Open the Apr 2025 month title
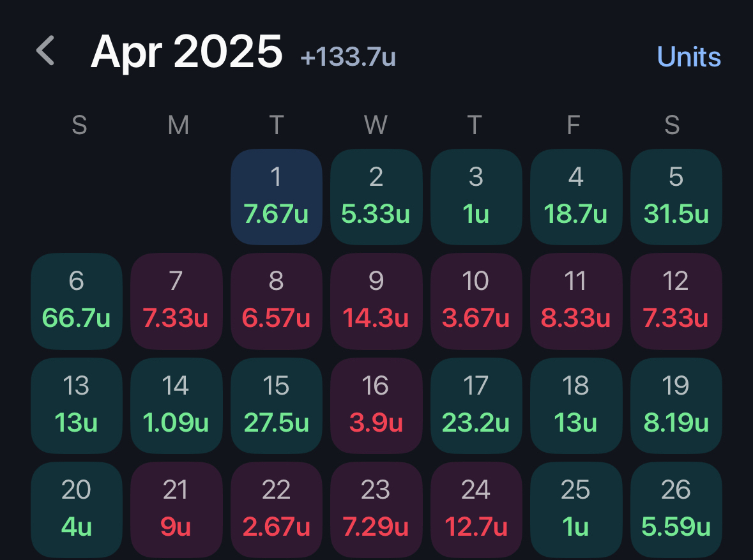753x560 pixels. (186, 52)
